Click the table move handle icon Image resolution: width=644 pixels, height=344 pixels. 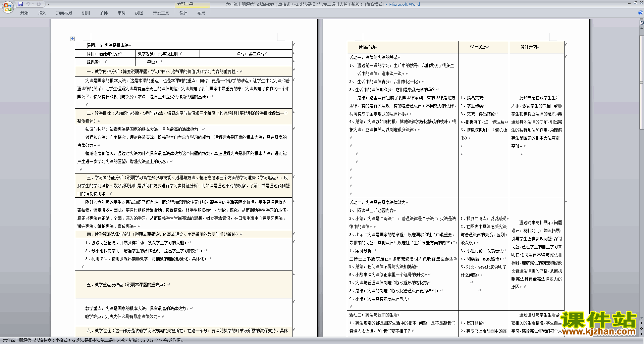coord(72,39)
